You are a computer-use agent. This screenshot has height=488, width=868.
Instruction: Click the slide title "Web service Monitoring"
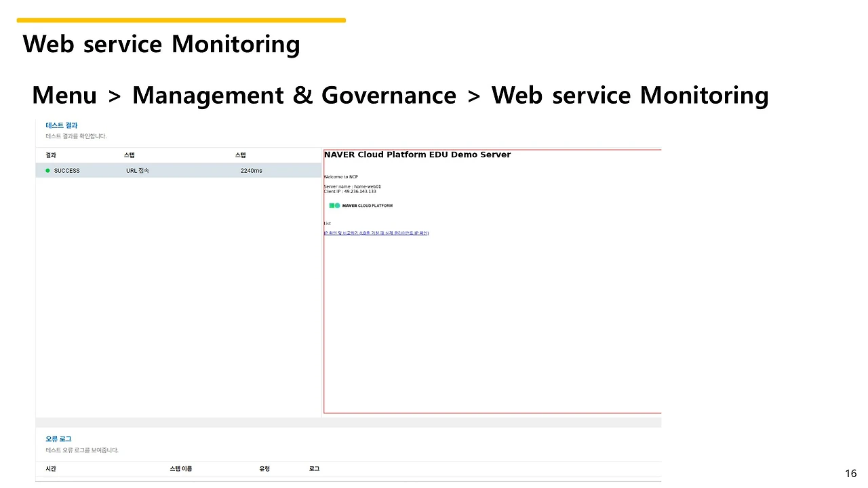click(x=161, y=44)
